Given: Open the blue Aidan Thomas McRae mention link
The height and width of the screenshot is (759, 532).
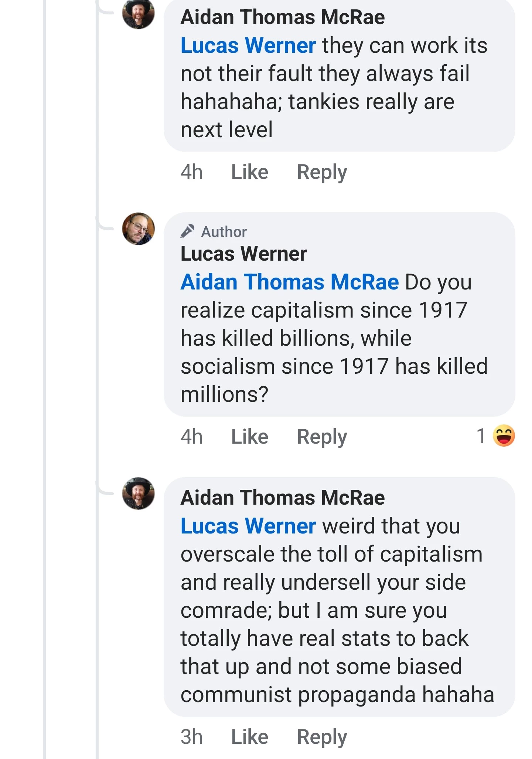Looking at the screenshot, I should (x=290, y=282).
